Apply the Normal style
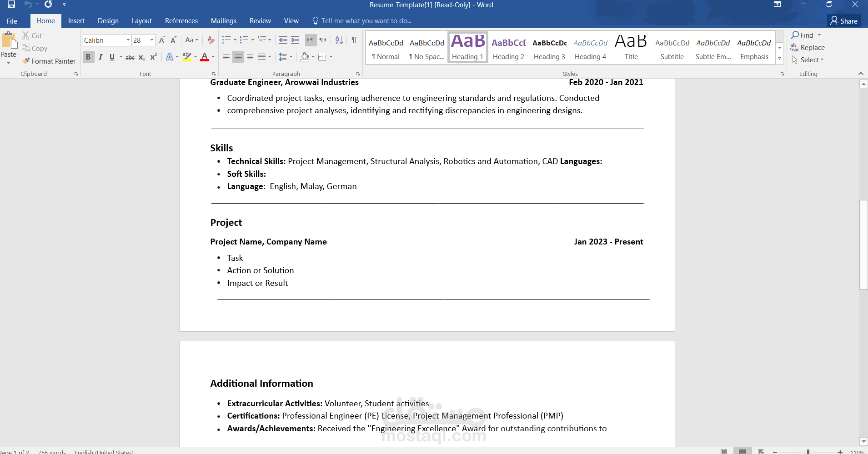 [x=386, y=47]
